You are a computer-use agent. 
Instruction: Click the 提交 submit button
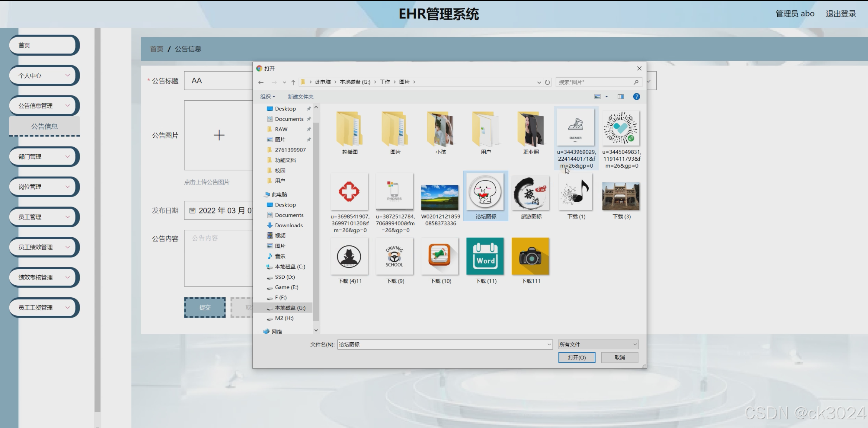click(x=204, y=307)
